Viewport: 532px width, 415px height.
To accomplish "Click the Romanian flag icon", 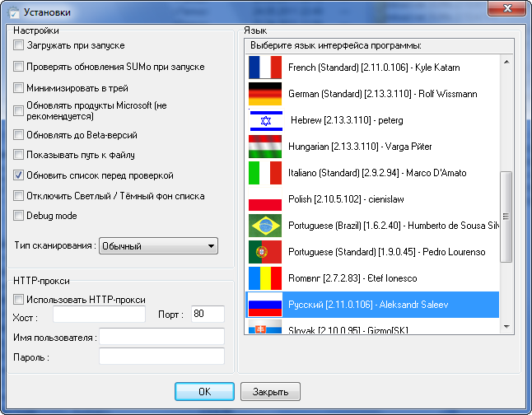I will coord(265,278).
